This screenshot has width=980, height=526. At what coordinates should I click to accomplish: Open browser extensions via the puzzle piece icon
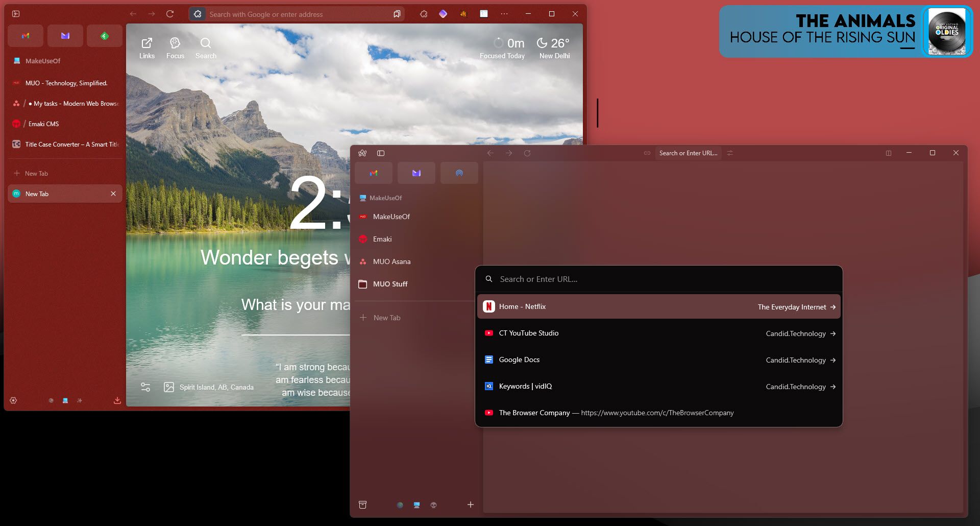(424, 14)
